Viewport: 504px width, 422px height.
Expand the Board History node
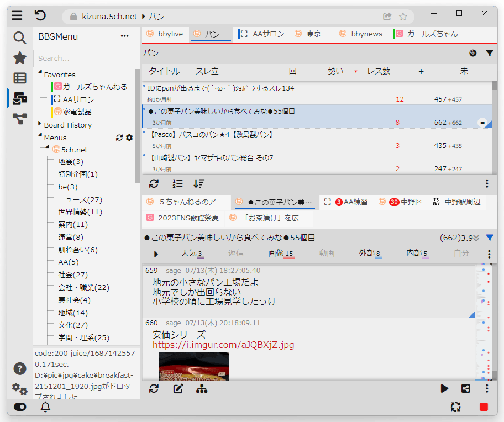point(40,124)
